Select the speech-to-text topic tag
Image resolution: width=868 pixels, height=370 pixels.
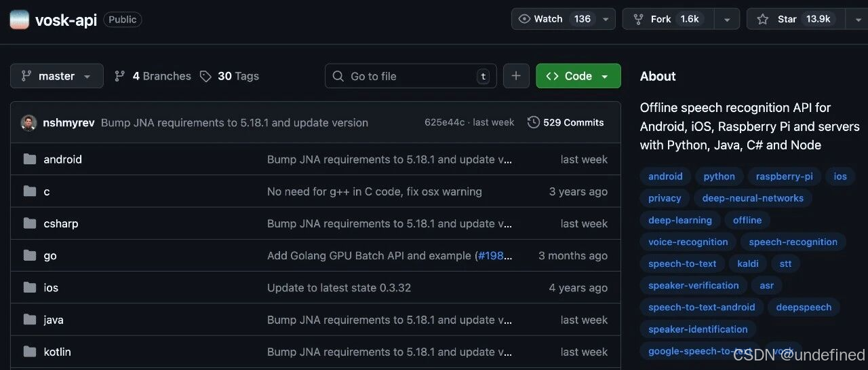[x=682, y=263]
